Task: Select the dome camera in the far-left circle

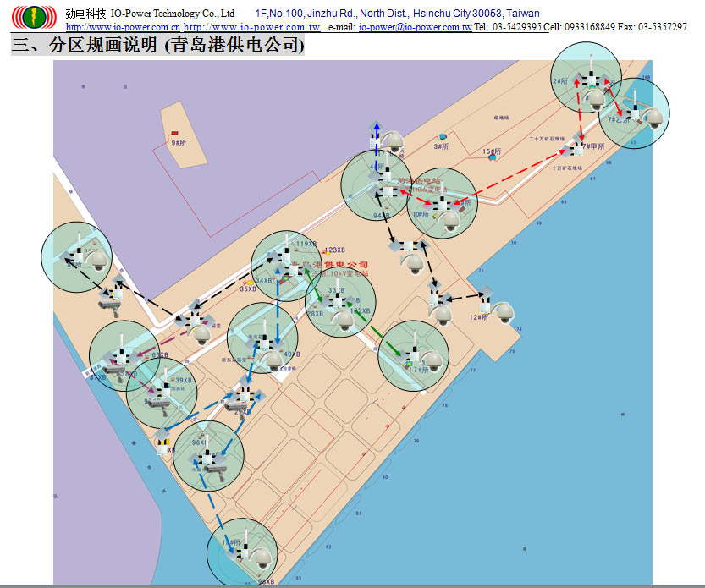Action: click(97, 261)
